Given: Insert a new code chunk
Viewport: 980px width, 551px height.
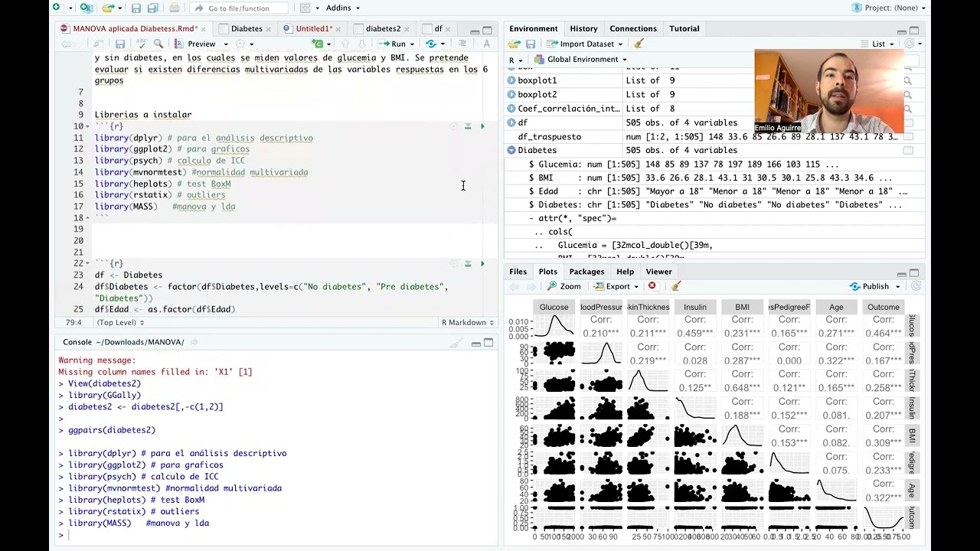Looking at the screenshot, I should pyautogui.click(x=318, y=44).
